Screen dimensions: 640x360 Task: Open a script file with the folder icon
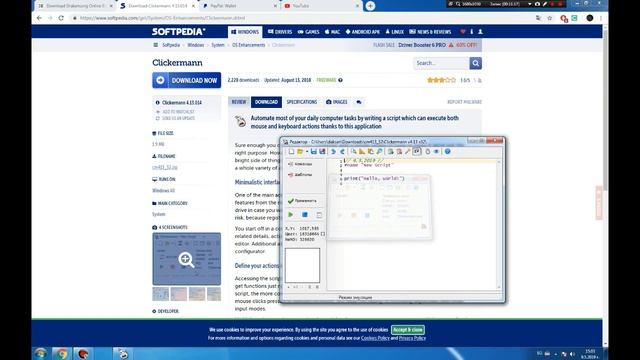click(x=300, y=151)
